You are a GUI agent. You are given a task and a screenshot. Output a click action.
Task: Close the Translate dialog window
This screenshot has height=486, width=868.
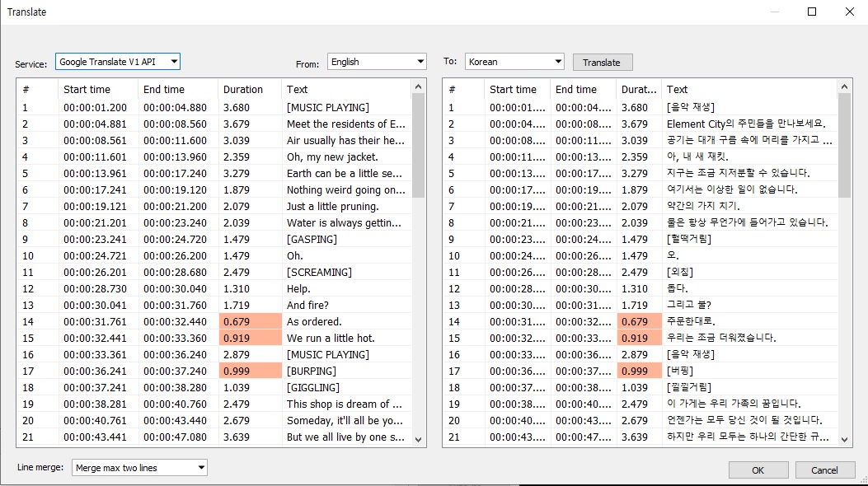pyautogui.click(x=850, y=12)
